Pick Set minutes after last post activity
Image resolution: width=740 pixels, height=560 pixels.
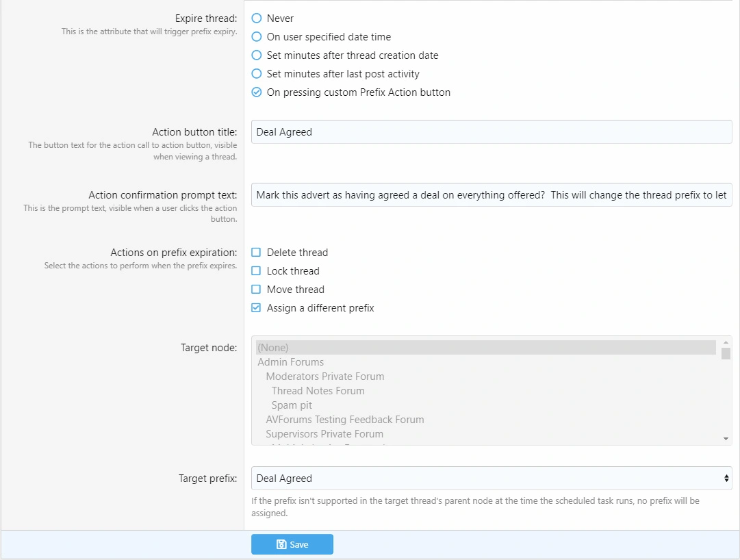click(x=257, y=74)
